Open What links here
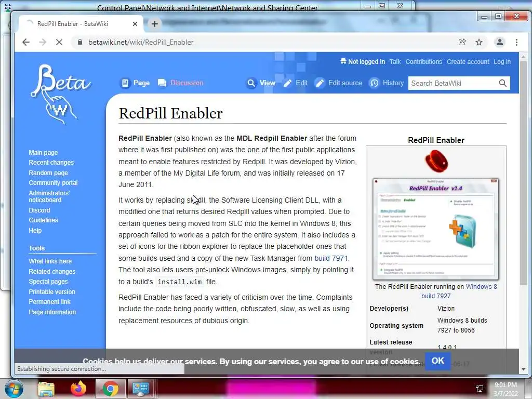This screenshot has width=532, height=399. point(50,261)
